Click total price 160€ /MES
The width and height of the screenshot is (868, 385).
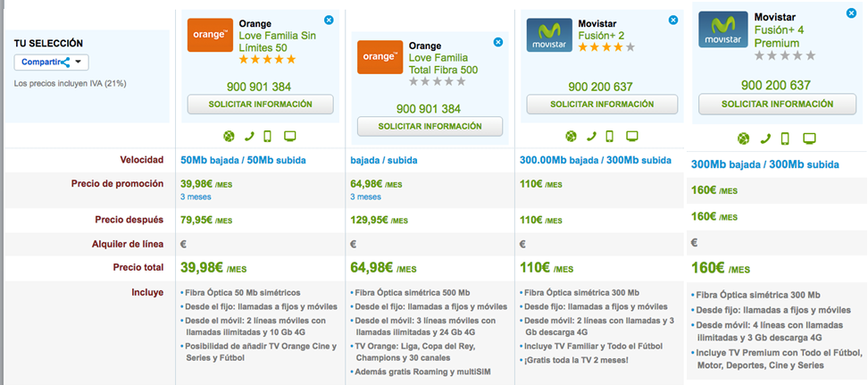coord(720,269)
